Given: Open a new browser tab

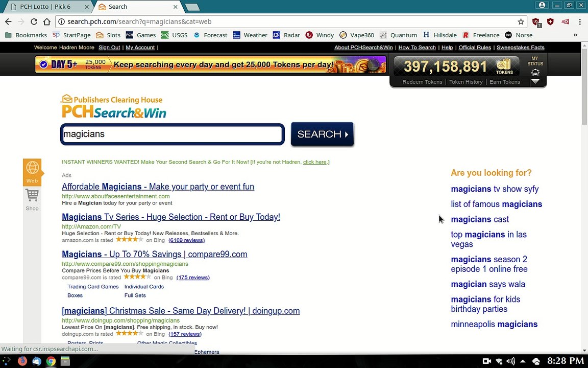Looking at the screenshot, I should tap(192, 7).
